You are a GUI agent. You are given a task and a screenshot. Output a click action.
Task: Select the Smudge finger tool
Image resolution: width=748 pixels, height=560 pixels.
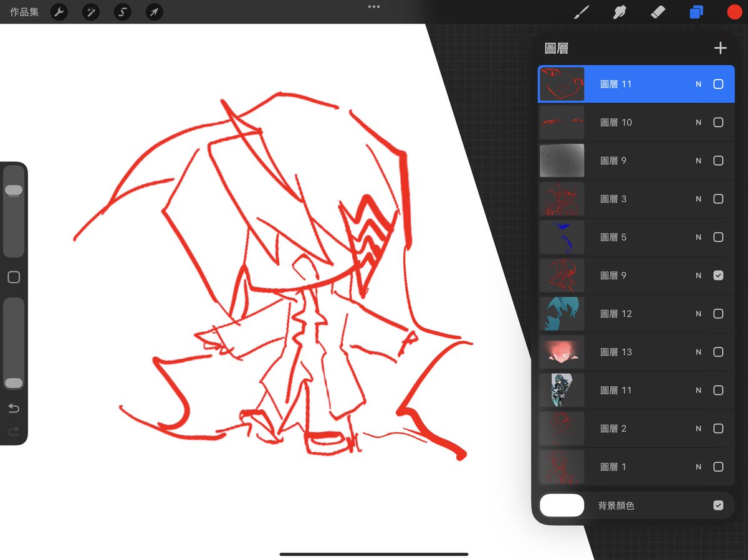(x=620, y=12)
